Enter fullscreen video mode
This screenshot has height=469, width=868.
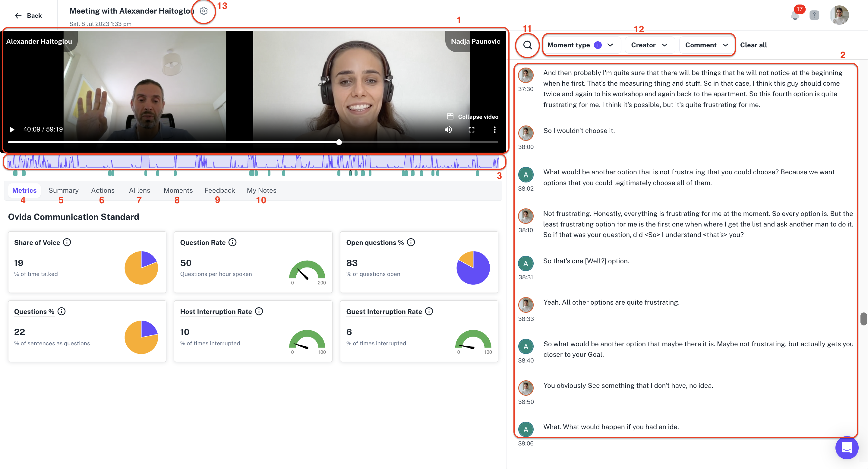(x=472, y=130)
